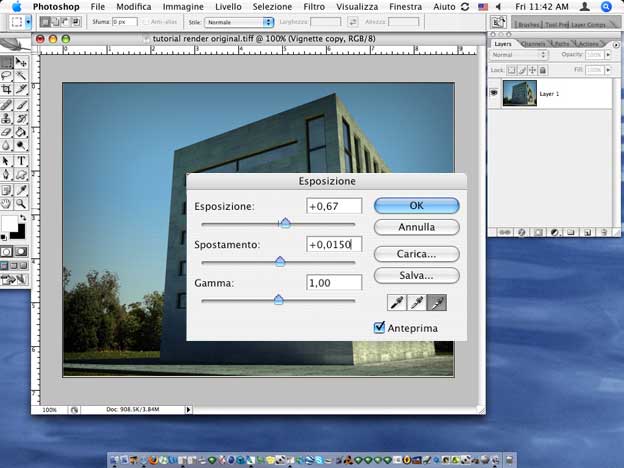The image size is (624, 468).
Task: Pick the Zoom magnifier tool
Action: (x=21, y=203)
